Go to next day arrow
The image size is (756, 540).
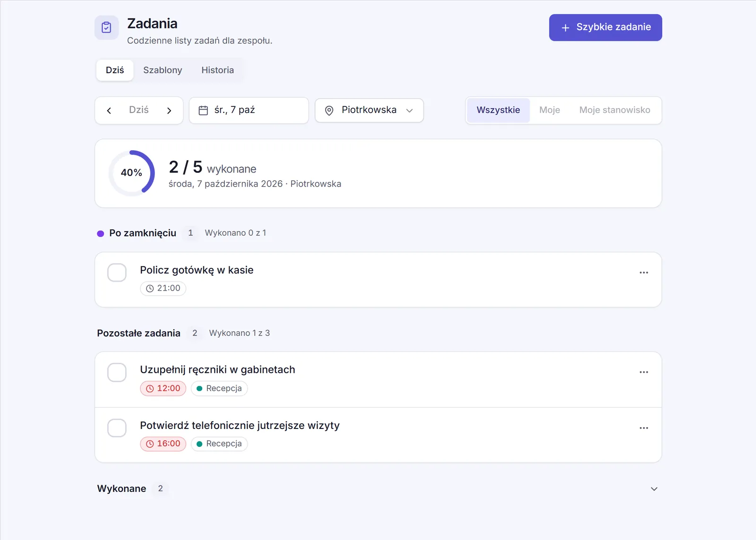(169, 111)
